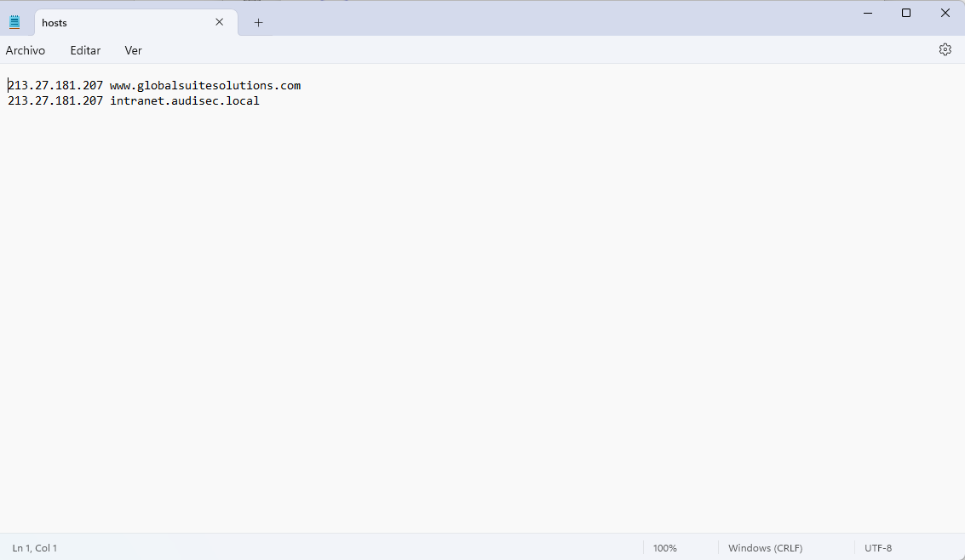Click the intranet.audisec.local hostname text

tap(185, 101)
